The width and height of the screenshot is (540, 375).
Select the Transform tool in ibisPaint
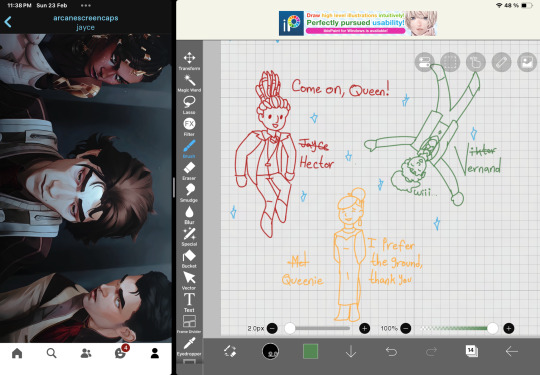[x=189, y=61]
